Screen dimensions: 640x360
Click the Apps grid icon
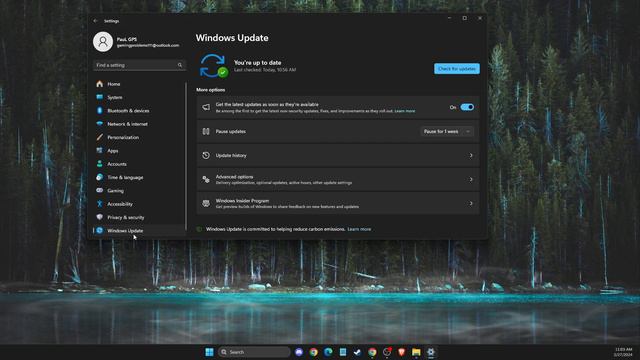coord(100,151)
